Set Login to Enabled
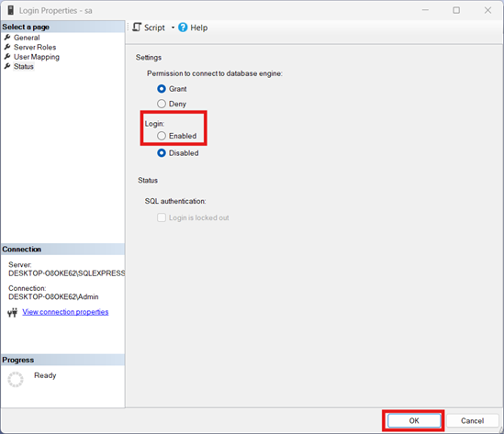504x434 pixels. (162, 136)
